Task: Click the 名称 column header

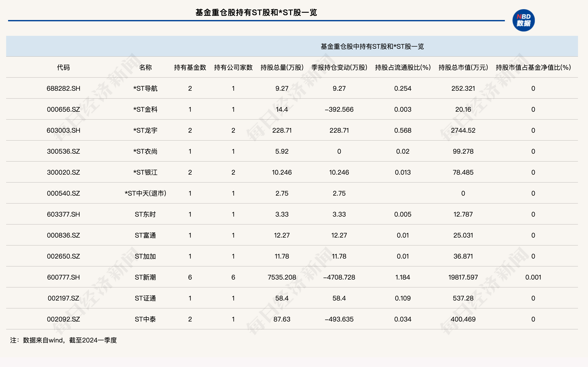Action: 145,67
